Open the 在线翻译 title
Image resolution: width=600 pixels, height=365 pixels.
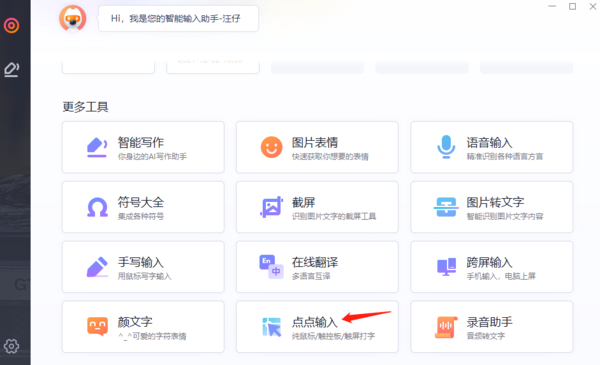click(315, 262)
